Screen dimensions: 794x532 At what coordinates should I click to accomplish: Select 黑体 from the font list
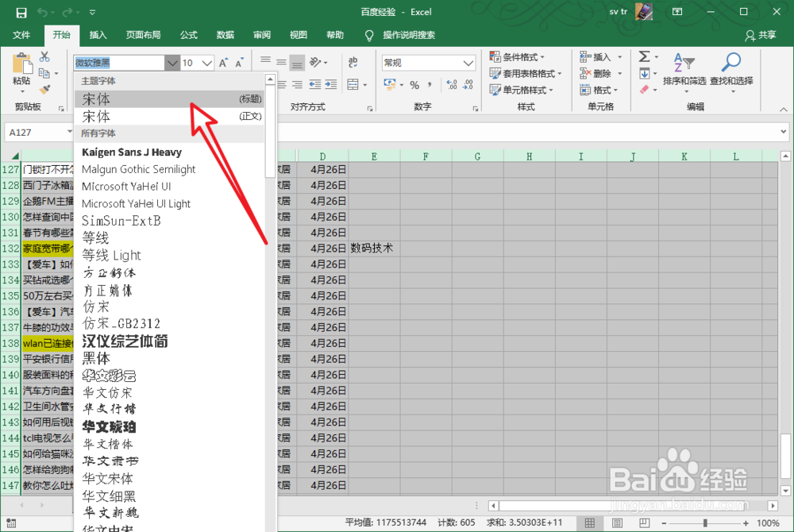(97, 359)
